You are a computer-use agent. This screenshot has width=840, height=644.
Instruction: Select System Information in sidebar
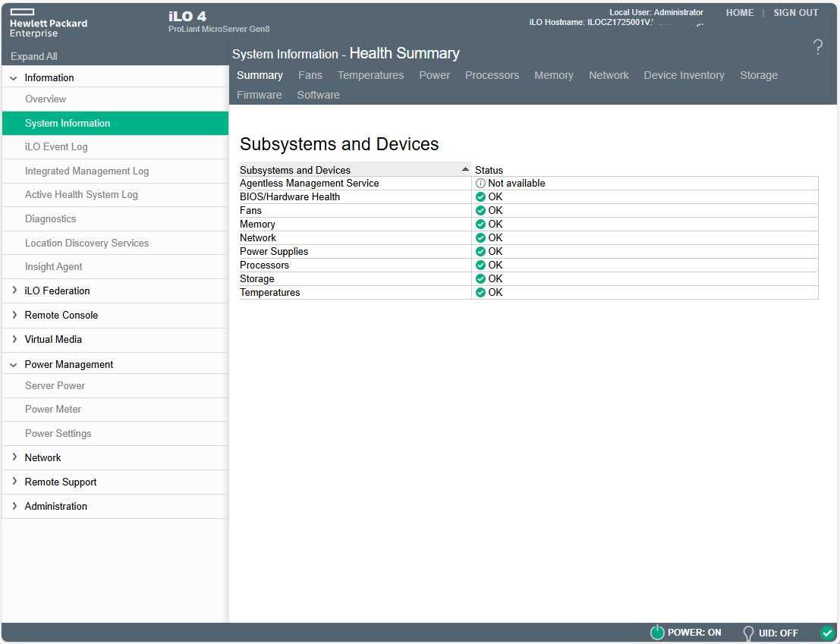[115, 123]
